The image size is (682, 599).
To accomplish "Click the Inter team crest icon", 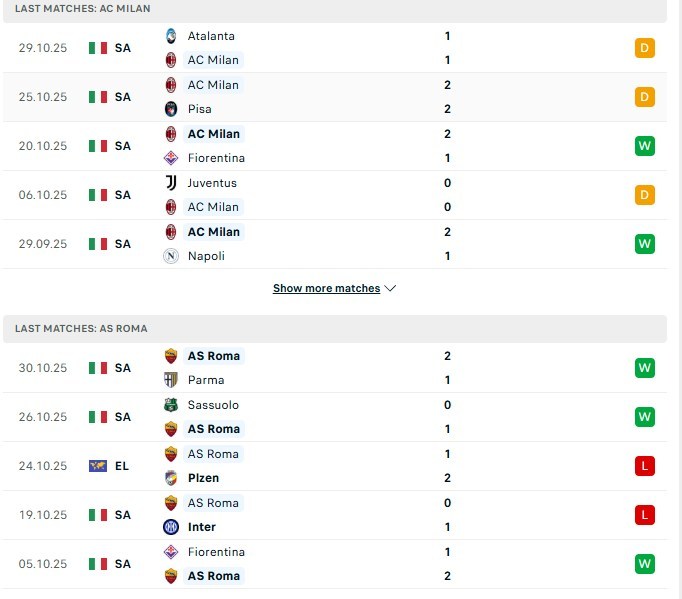I will [x=170, y=527].
